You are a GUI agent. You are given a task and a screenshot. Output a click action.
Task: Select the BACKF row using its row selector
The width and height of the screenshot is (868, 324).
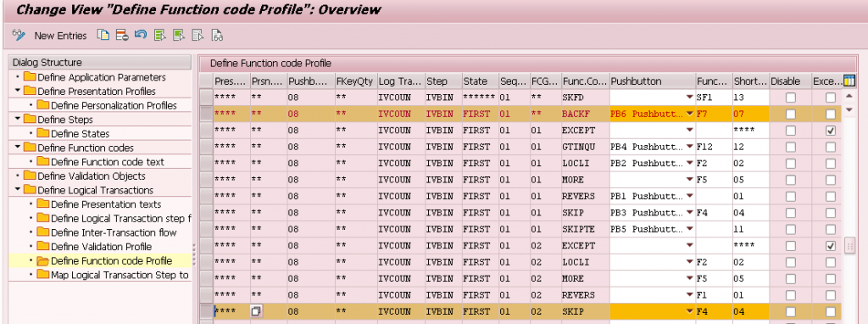206,115
